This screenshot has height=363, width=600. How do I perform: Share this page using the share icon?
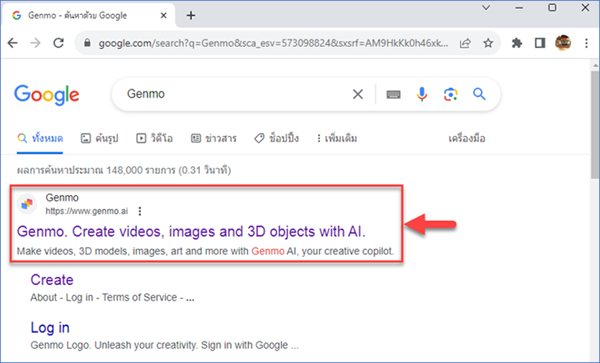465,43
